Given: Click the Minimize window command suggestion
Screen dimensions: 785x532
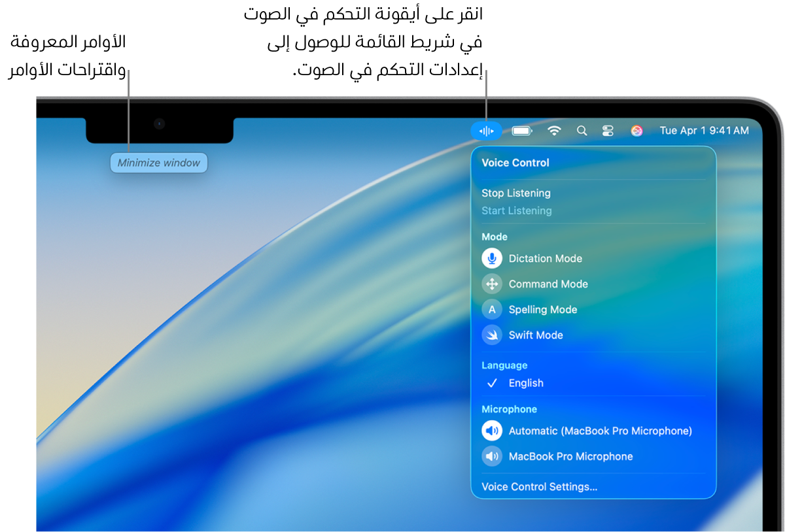Looking at the screenshot, I should (x=159, y=163).
